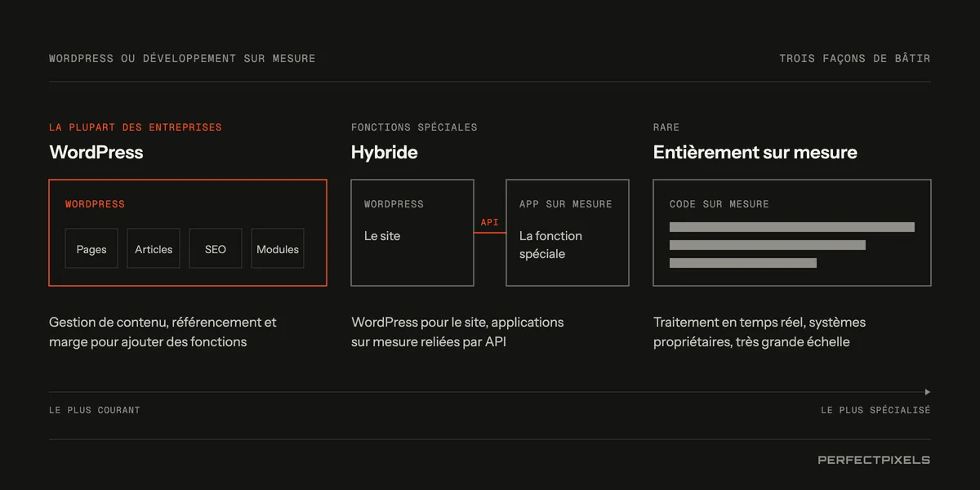Click the heading "WordPress"

pos(96,152)
